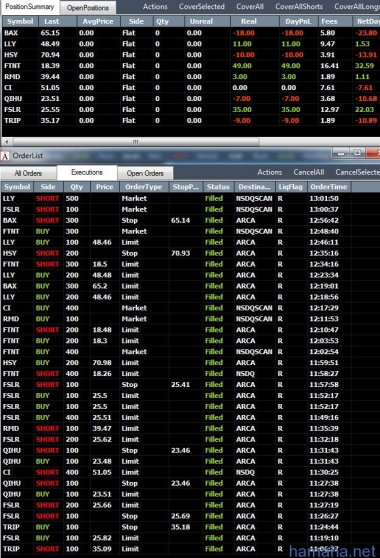Select HSY buy order priced 70.98
The image size is (380, 558).
(190, 363)
